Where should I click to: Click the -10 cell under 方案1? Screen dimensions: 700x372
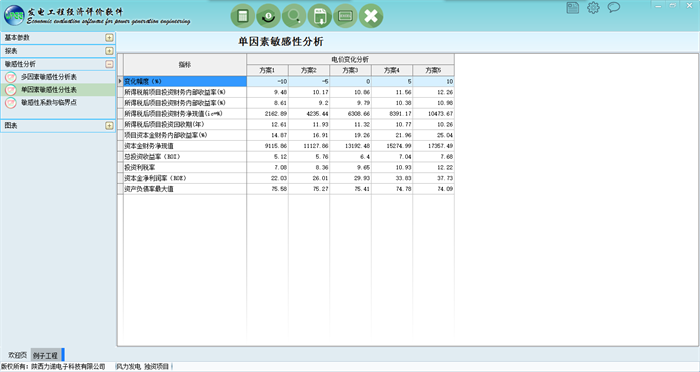(267, 82)
